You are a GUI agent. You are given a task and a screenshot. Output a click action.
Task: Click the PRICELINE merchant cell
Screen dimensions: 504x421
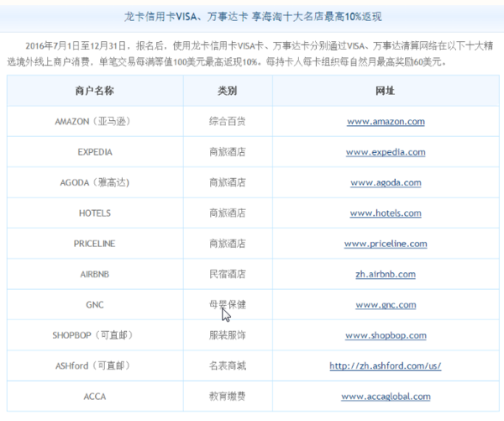[x=94, y=244]
